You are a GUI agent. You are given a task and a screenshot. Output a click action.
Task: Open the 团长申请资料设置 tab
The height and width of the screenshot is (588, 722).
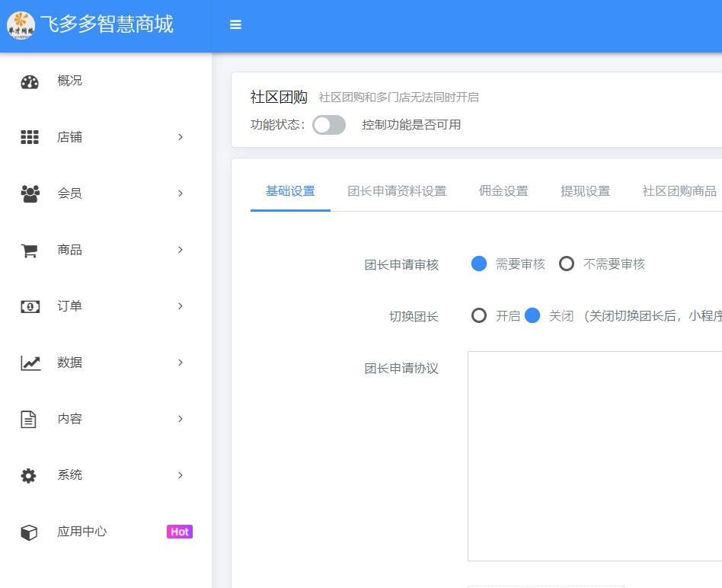click(x=397, y=191)
